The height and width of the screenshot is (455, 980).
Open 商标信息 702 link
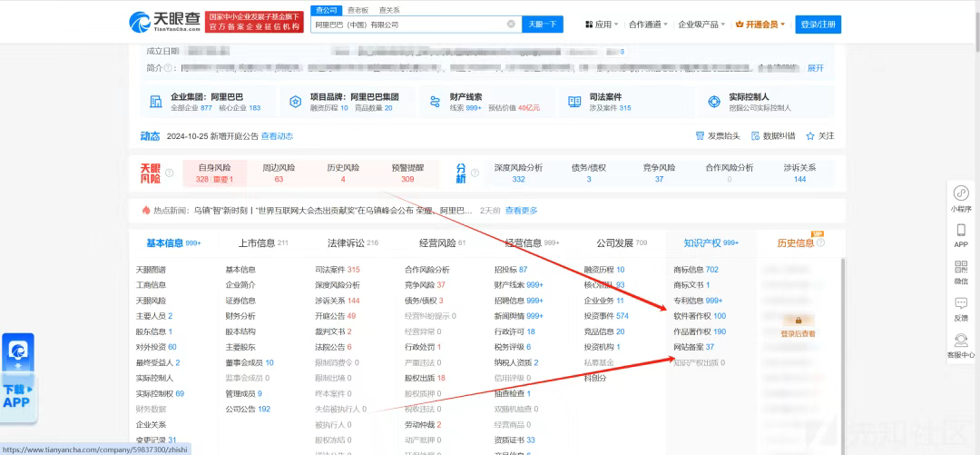(696, 270)
